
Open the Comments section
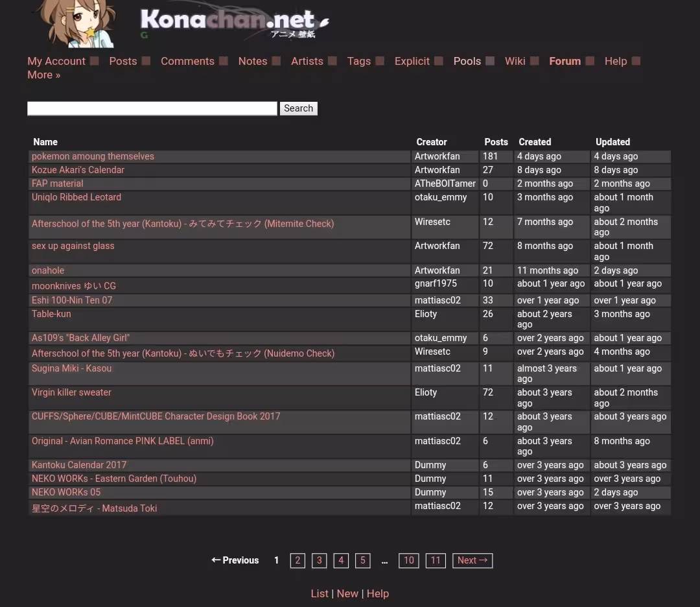click(x=187, y=61)
